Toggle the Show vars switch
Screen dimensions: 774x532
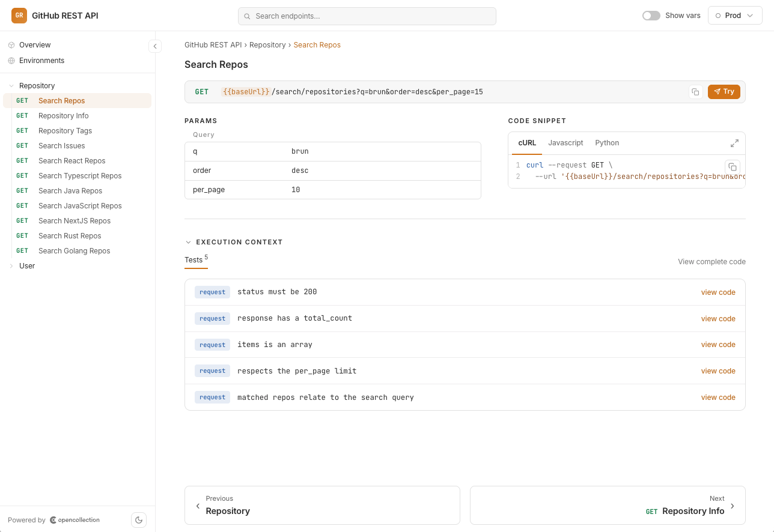coord(651,16)
